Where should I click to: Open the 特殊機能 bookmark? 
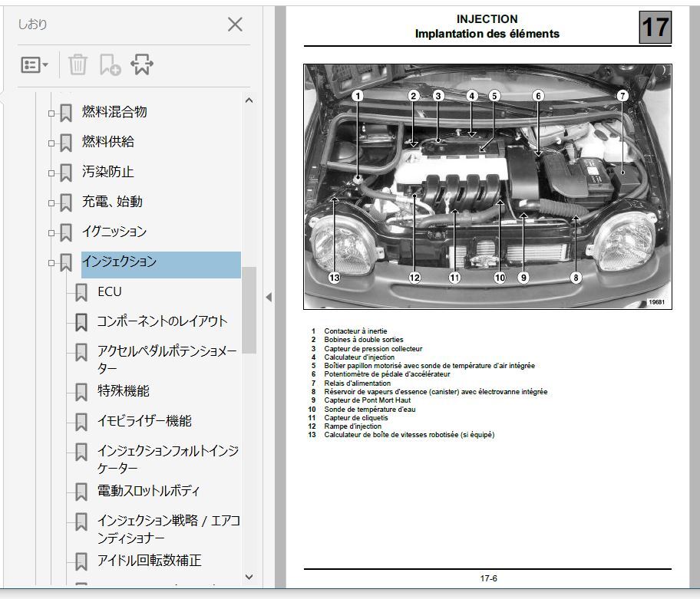(124, 391)
